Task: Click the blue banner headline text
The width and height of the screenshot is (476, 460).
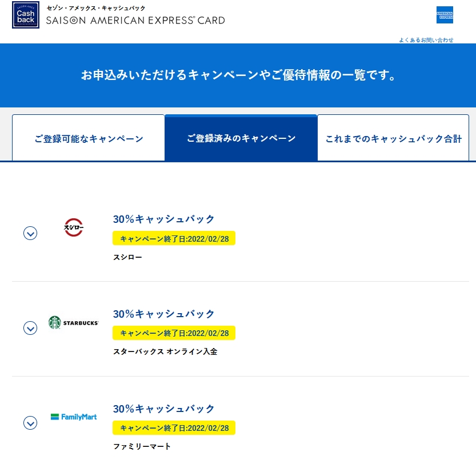Action: click(x=238, y=75)
